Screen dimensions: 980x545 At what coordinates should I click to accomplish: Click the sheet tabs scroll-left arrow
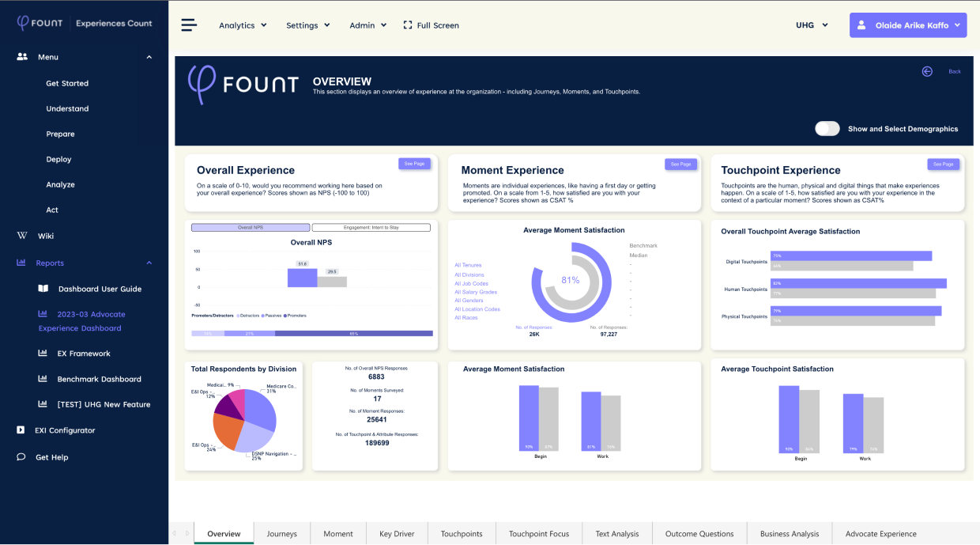coord(175,534)
